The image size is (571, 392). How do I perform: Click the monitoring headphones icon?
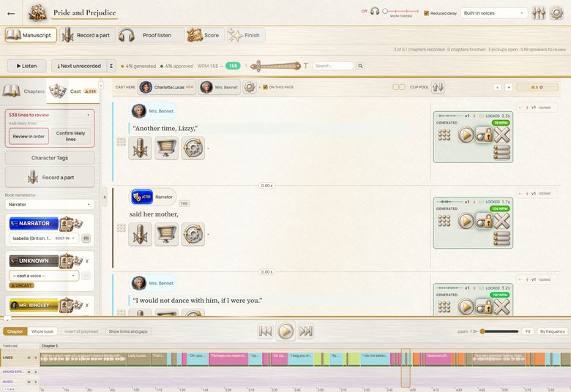coord(374,11)
